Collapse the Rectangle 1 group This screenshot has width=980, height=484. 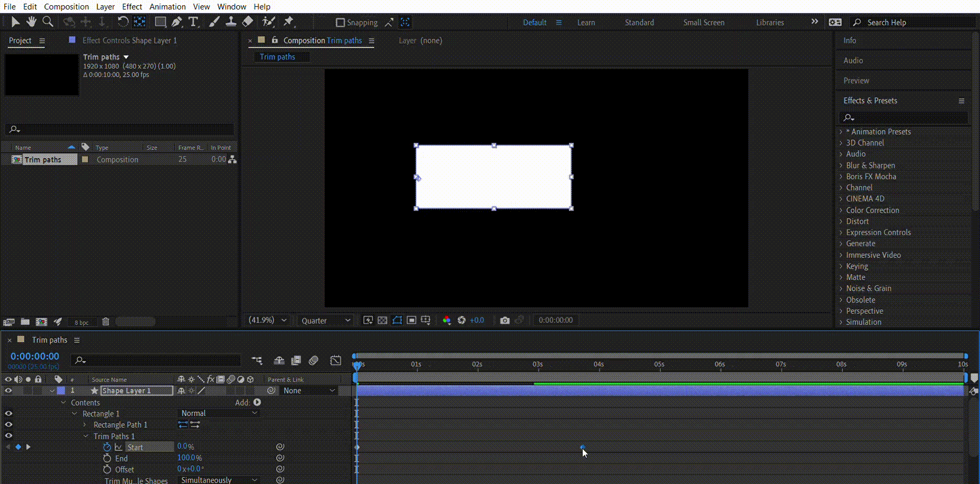pyautogui.click(x=74, y=413)
